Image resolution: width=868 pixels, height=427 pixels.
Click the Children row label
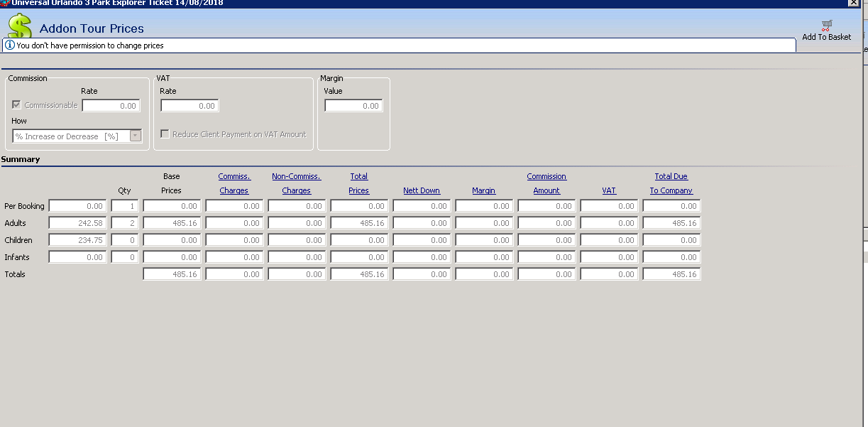coord(18,240)
